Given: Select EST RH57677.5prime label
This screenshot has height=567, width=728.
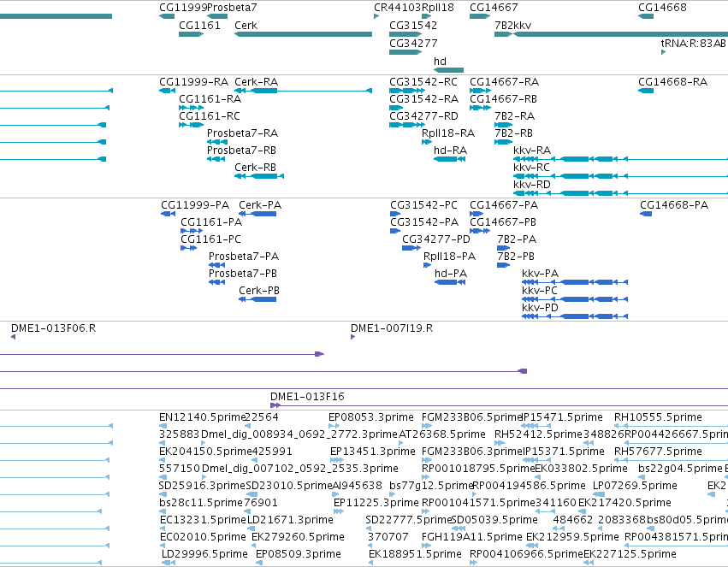Looking at the screenshot, I should click(658, 452).
